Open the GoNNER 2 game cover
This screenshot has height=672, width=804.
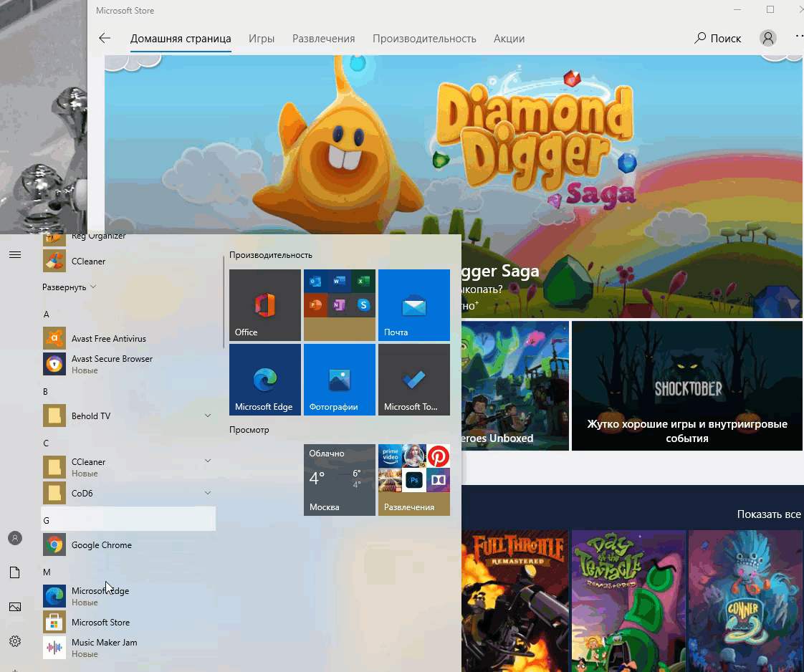745,601
